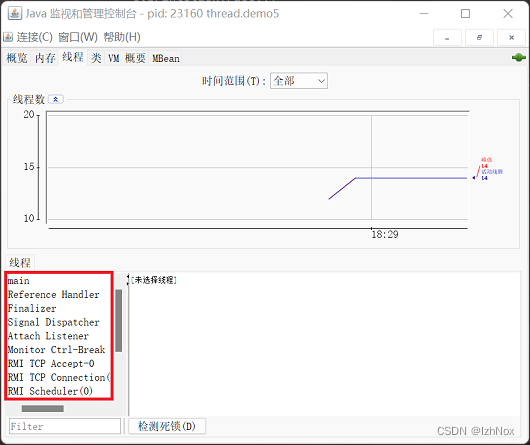The height and width of the screenshot is (445, 530).
Task: Click the red 峰值 legend label
Action: pos(486,159)
